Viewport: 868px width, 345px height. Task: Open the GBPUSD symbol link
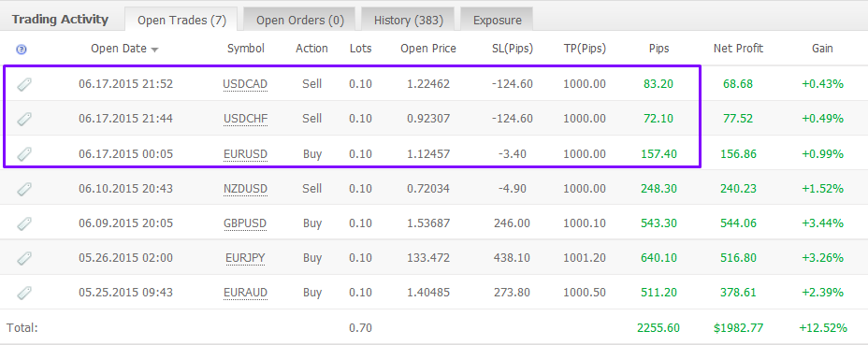(x=245, y=223)
